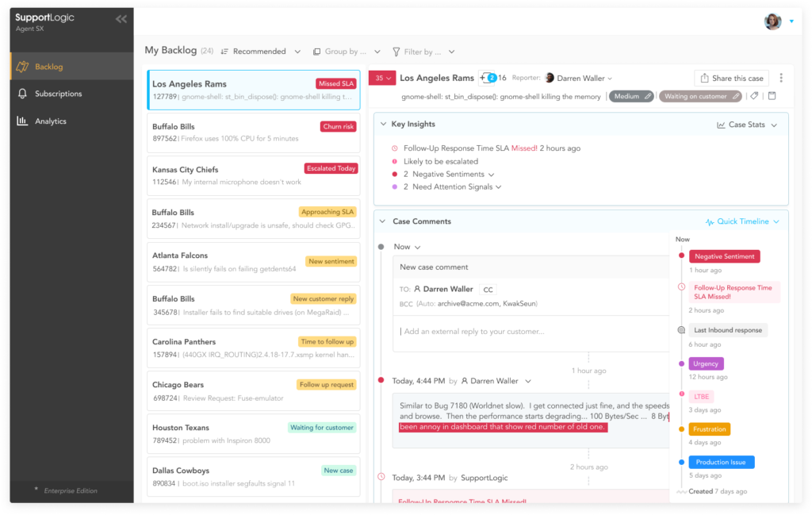The width and height of the screenshot is (812, 515).
Task: Click Share this case button
Action: pos(732,79)
